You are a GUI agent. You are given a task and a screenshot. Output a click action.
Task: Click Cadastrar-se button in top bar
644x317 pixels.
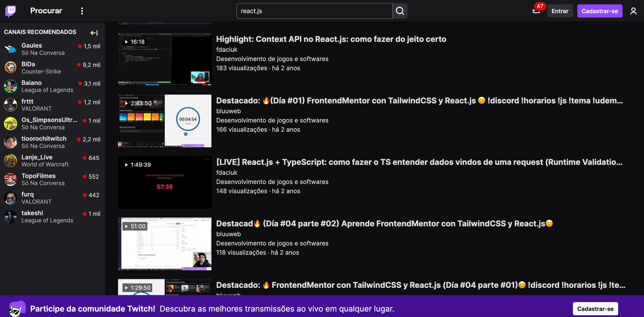click(x=599, y=11)
